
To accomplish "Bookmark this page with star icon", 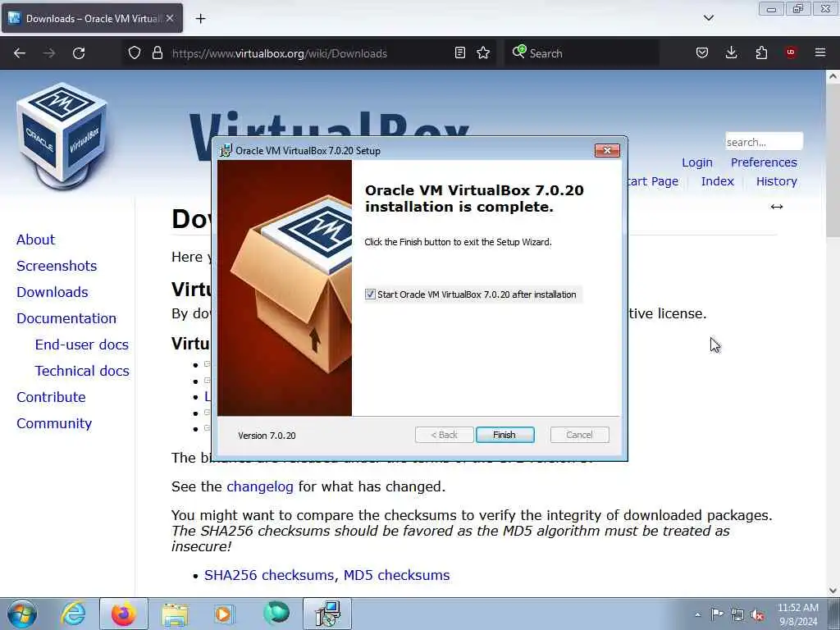I will 483,53.
